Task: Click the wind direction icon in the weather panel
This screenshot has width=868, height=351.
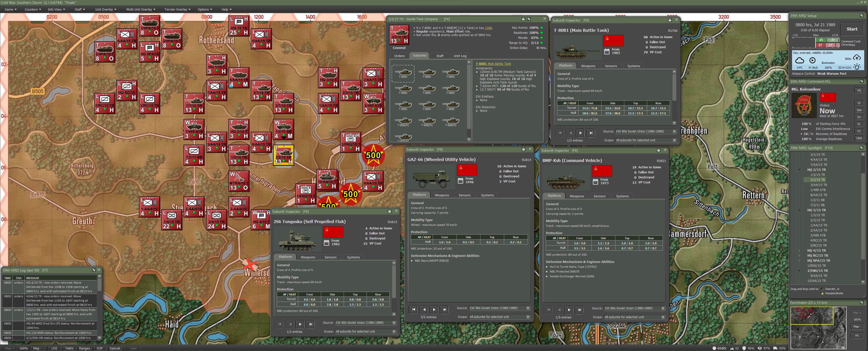Action: [812, 60]
